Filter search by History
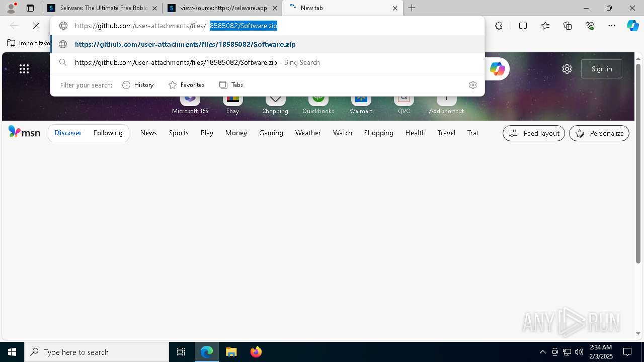 tap(138, 85)
